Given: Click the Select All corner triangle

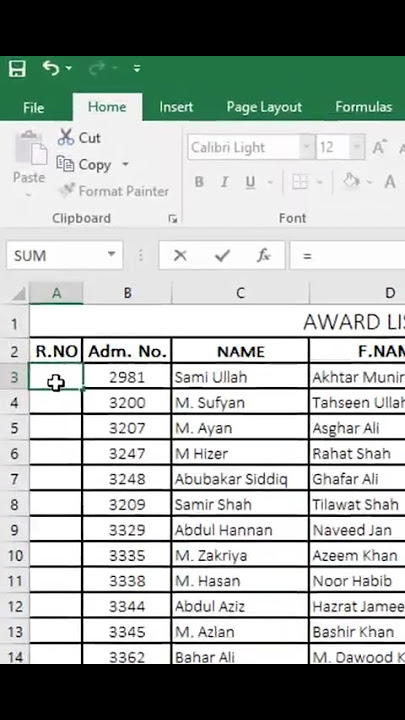Looking at the screenshot, I should [x=19, y=293].
